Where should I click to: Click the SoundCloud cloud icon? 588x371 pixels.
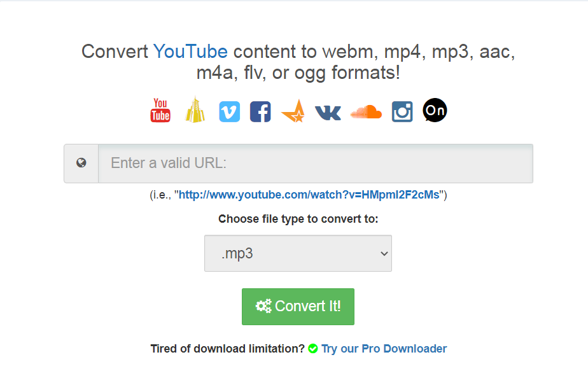pos(366,112)
